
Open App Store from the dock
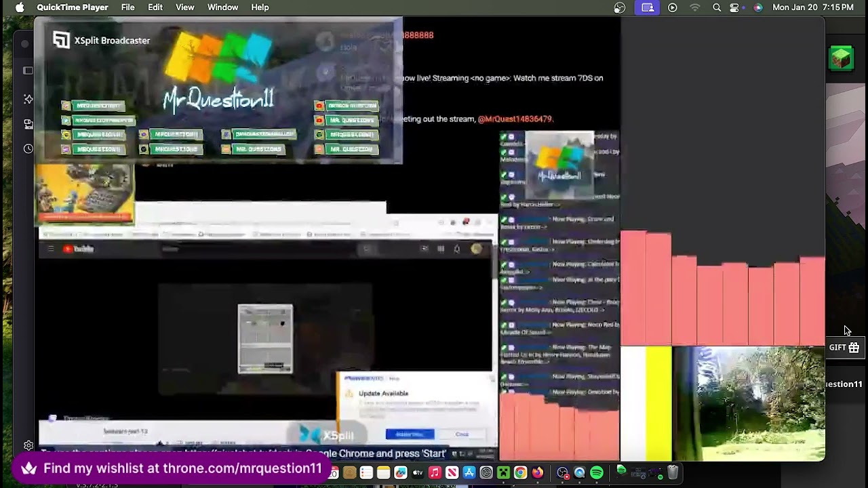469,472
